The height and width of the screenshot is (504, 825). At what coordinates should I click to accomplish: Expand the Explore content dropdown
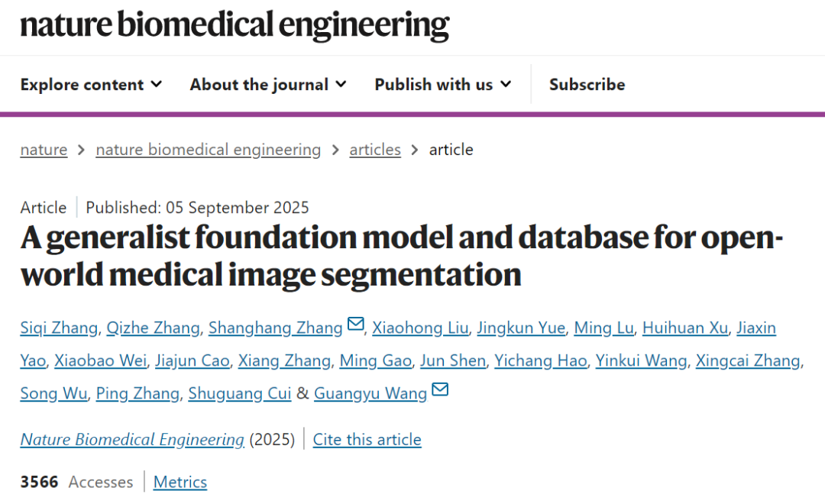coord(91,85)
